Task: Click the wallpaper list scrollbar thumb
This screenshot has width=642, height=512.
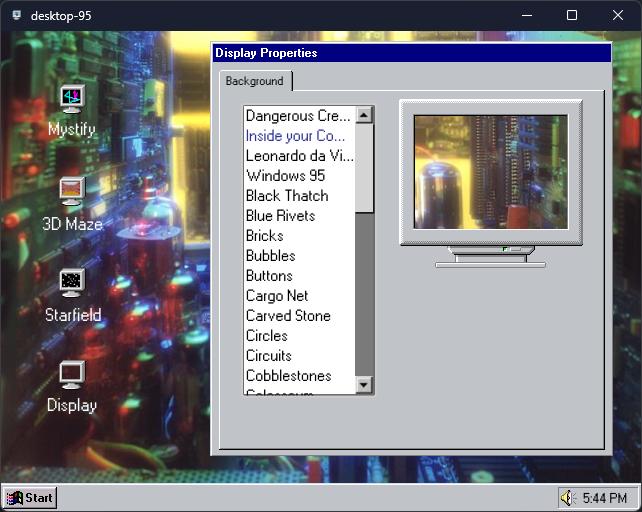Action: point(364,168)
